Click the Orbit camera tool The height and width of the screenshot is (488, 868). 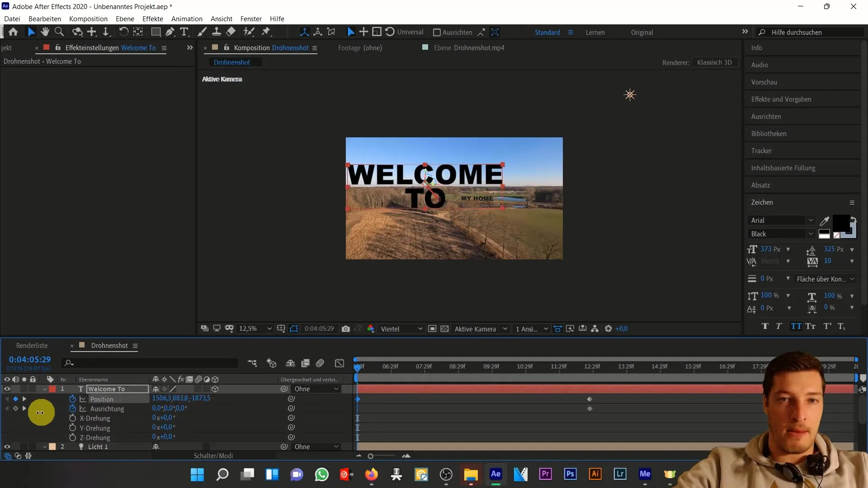point(77,32)
